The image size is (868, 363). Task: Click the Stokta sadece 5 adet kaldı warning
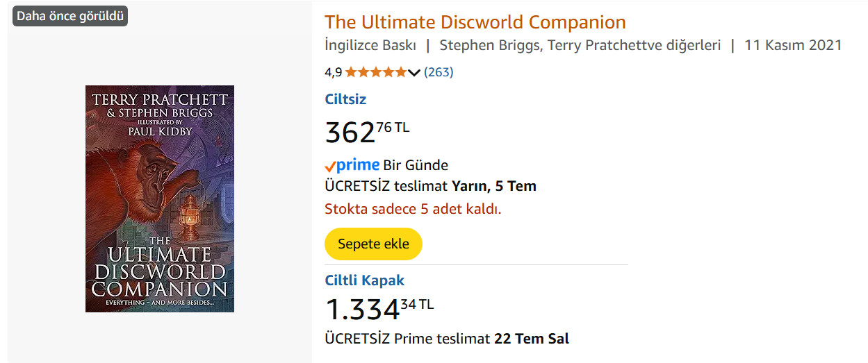pyautogui.click(x=413, y=209)
